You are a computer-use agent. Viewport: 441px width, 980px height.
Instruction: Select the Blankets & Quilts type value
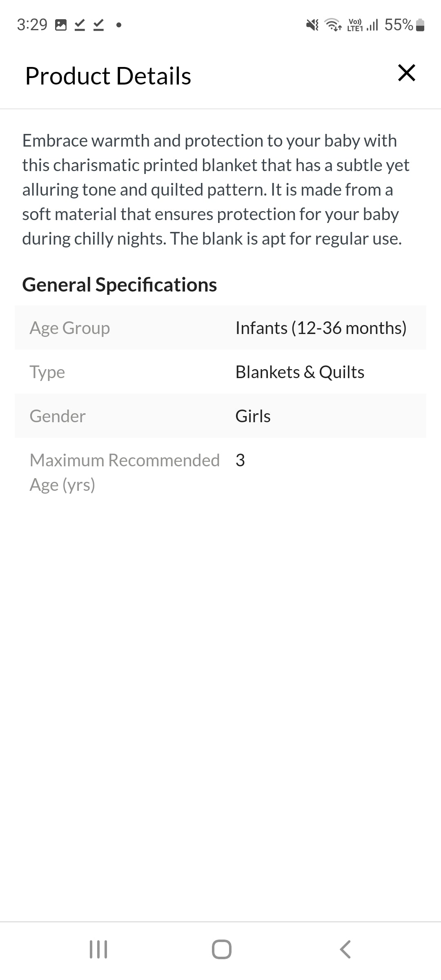click(300, 372)
